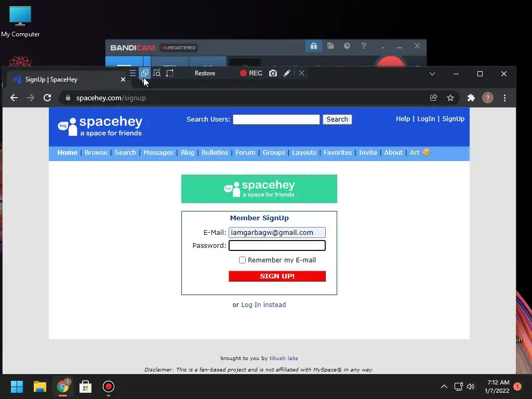The image size is (532, 399).
Task: Open Bandicam mini-bar hamburger menu
Action: pos(132,73)
